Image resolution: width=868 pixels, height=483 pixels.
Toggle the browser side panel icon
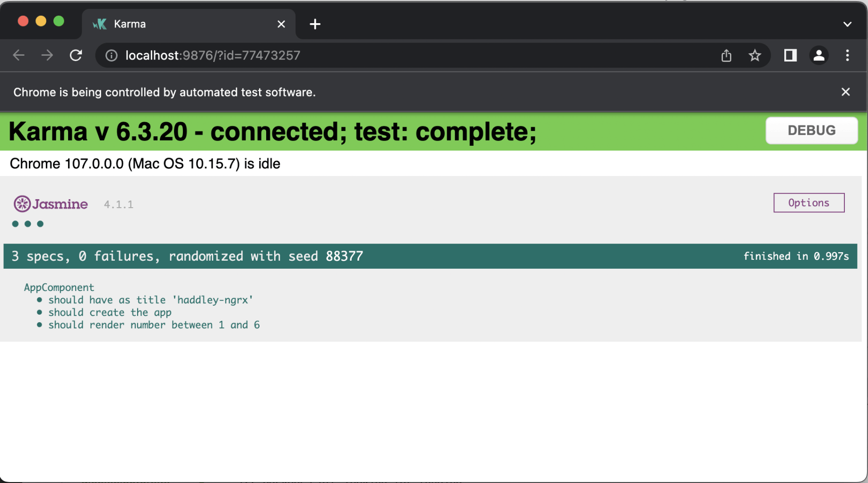pyautogui.click(x=790, y=55)
